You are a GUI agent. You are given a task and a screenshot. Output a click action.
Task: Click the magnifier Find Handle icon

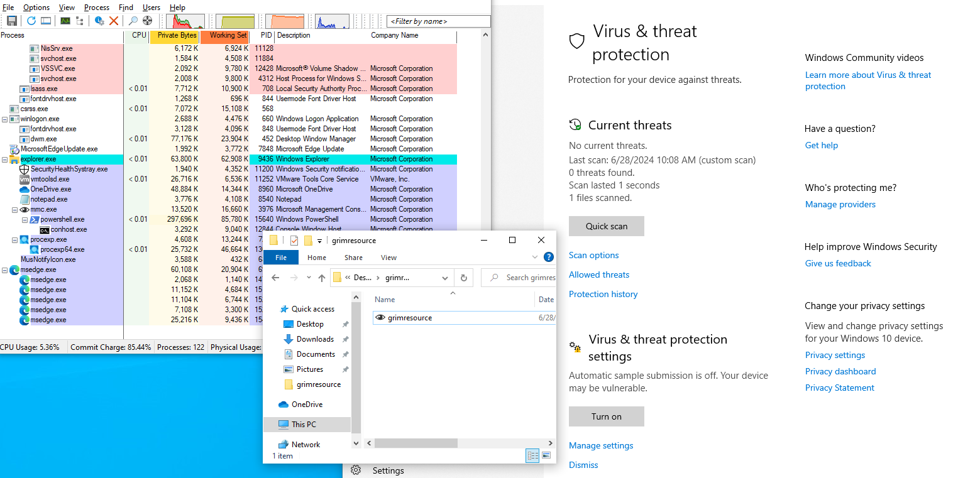[x=133, y=21]
